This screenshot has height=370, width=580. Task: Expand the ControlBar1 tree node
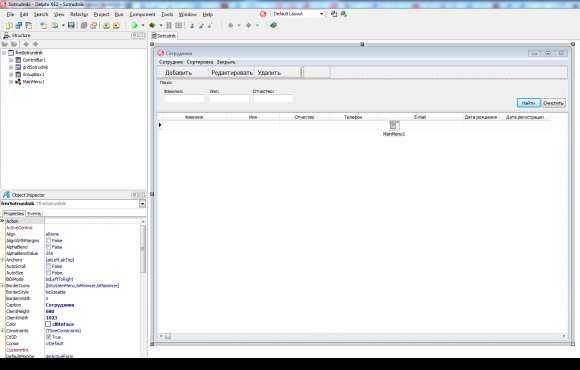(11, 60)
